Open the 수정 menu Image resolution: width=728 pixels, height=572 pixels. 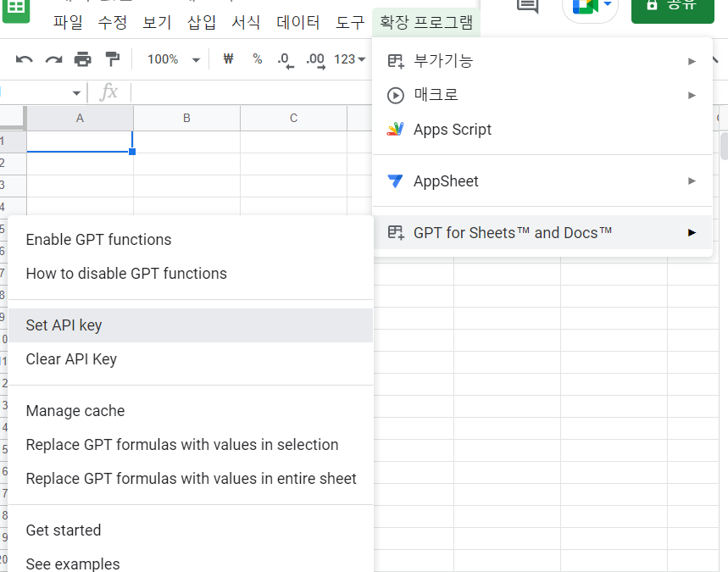[x=113, y=22]
